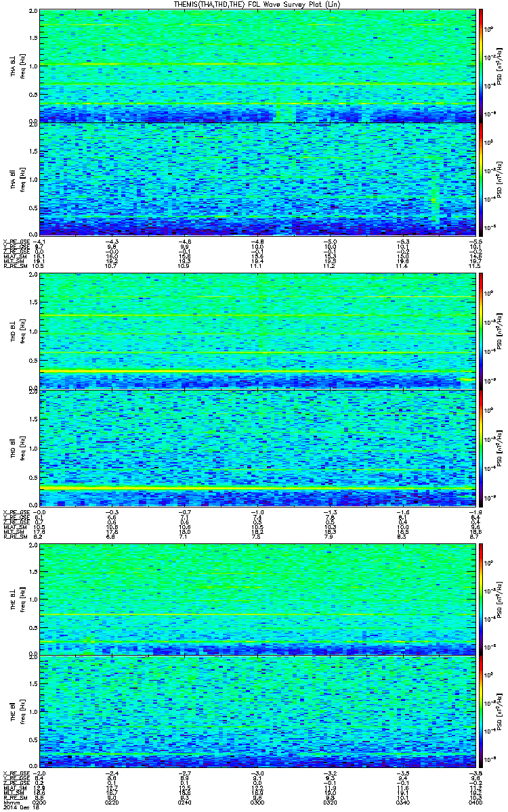Click the '0.5' frequency tick on THE BII

point(33,742)
